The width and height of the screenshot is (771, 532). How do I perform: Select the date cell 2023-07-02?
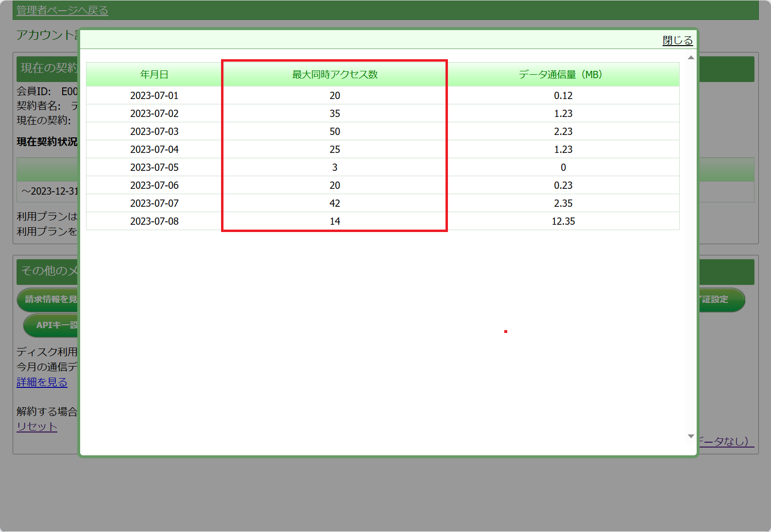coord(154,114)
